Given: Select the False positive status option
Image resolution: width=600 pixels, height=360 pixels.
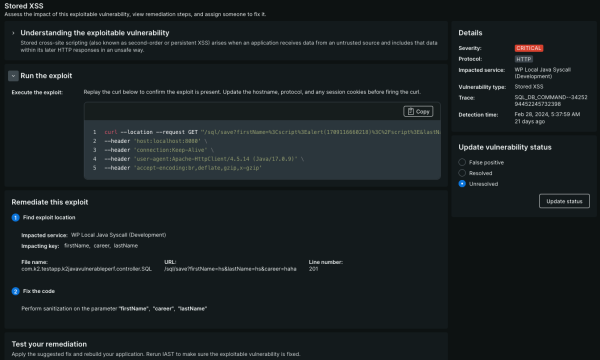Looking at the screenshot, I should tap(462, 162).
